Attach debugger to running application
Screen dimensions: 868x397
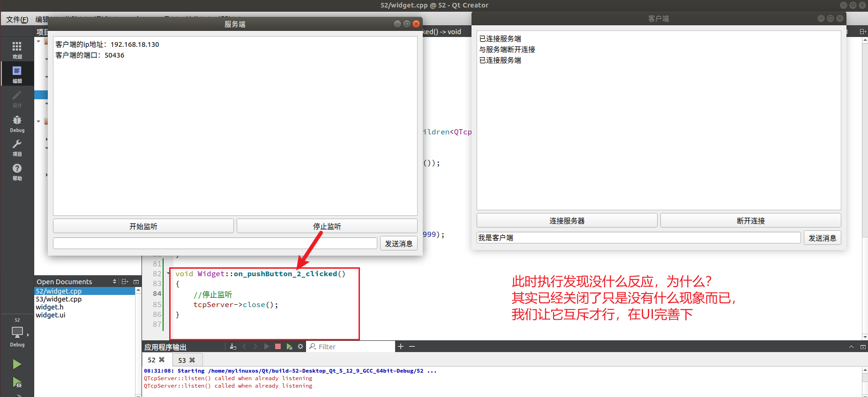click(289, 346)
